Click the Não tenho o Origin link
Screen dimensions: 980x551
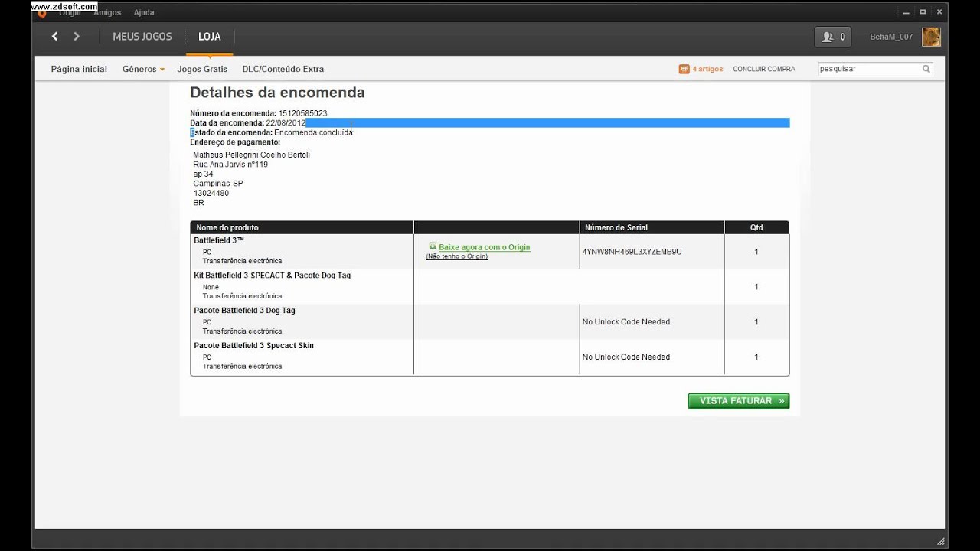tap(457, 256)
